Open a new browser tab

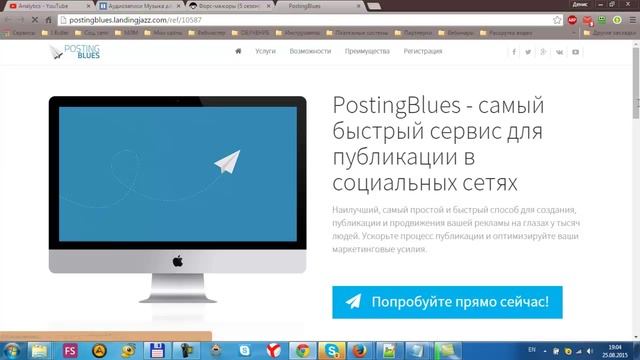coord(374,6)
